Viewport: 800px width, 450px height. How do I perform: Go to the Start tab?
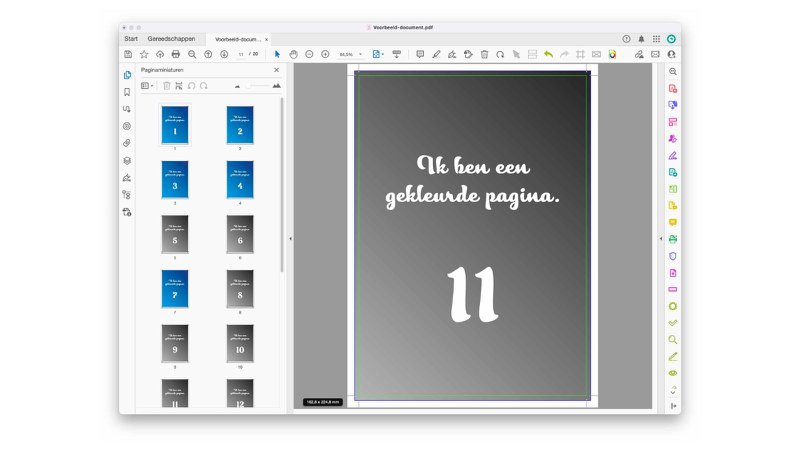[131, 39]
